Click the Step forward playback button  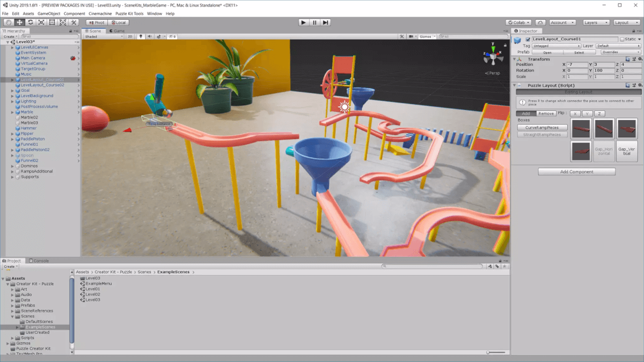tap(326, 23)
